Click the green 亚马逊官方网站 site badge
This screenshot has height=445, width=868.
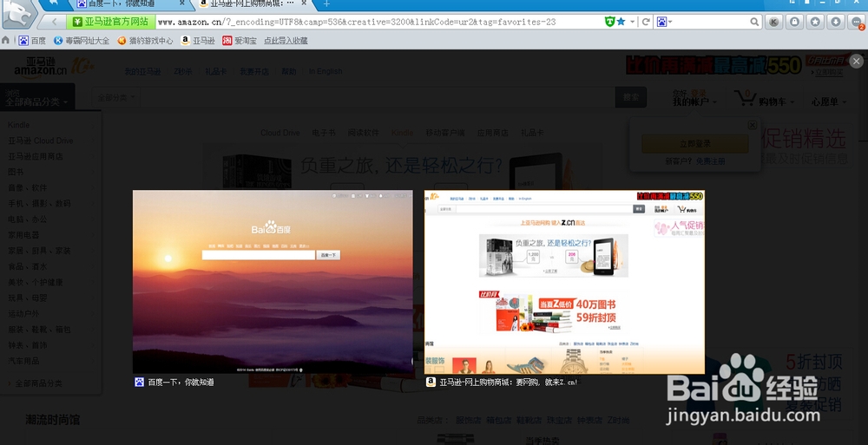111,22
